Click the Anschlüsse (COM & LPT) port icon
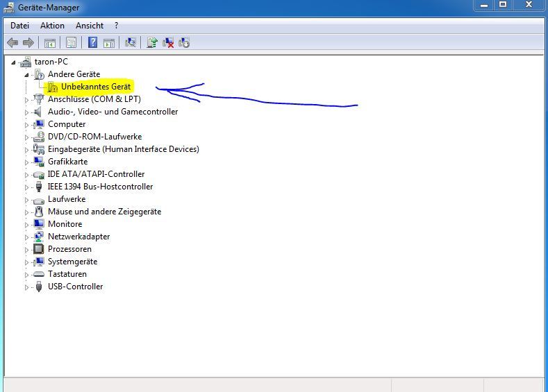Viewport: 548px width, 392px height. point(39,99)
